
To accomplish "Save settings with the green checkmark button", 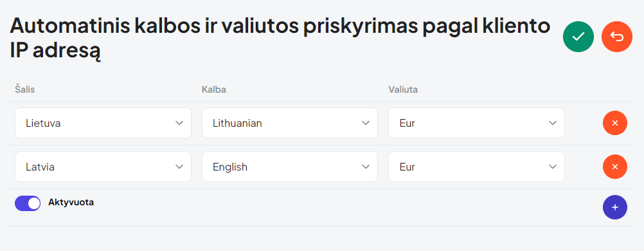I will point(578,37).
